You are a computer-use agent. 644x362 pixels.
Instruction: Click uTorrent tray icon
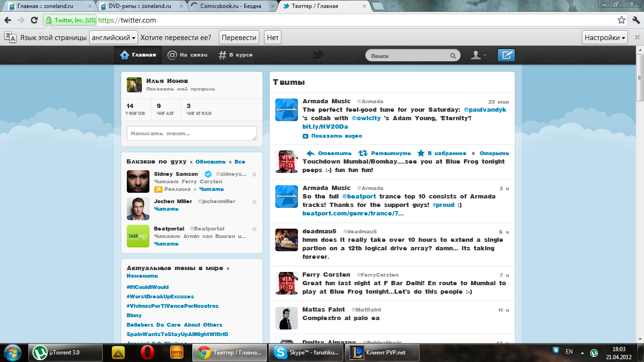(x=594, y=353)
